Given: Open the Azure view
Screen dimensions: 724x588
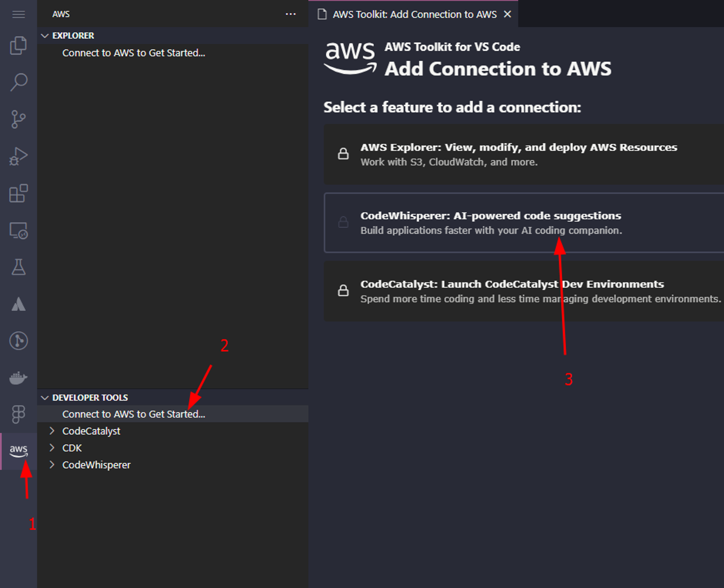Looking at the screenshot, I should point(18,304).
